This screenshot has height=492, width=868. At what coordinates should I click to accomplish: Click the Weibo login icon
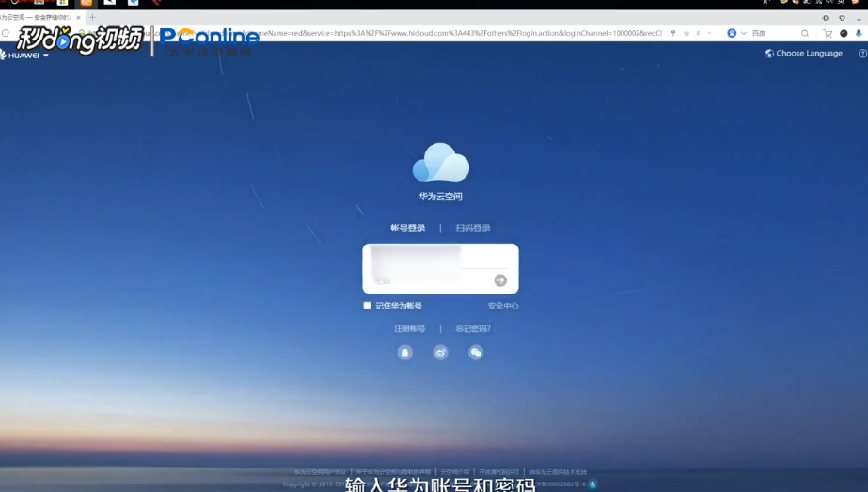(x=441, y=353)
